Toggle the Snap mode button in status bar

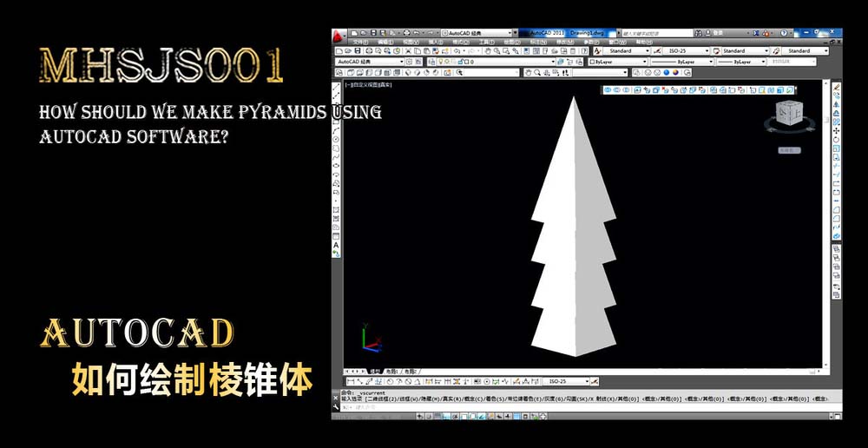click(429, 417)
